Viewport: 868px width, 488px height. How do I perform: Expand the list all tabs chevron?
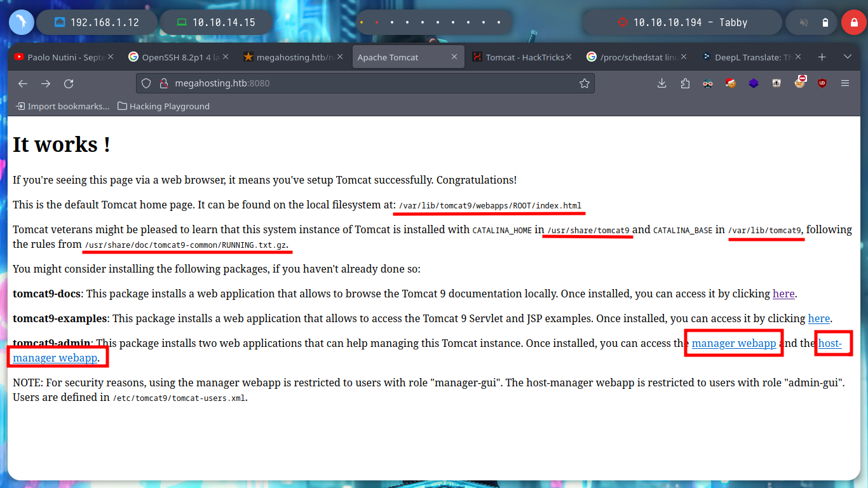(x=847, y=57)
